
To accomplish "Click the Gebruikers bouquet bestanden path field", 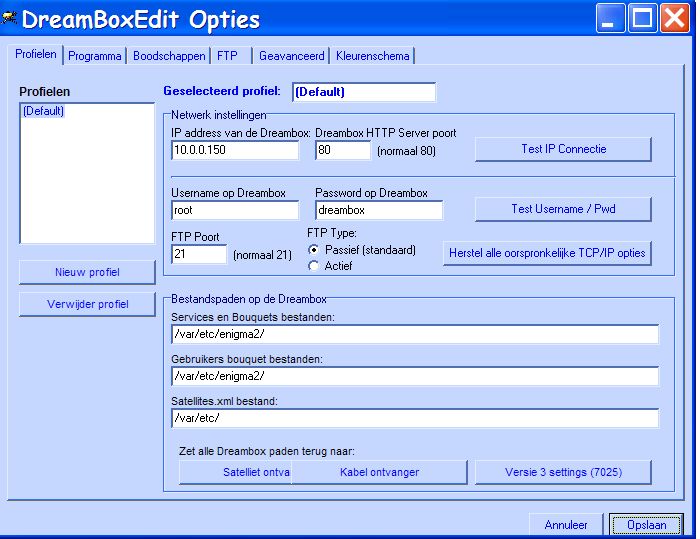I will [x=415, y=376].
